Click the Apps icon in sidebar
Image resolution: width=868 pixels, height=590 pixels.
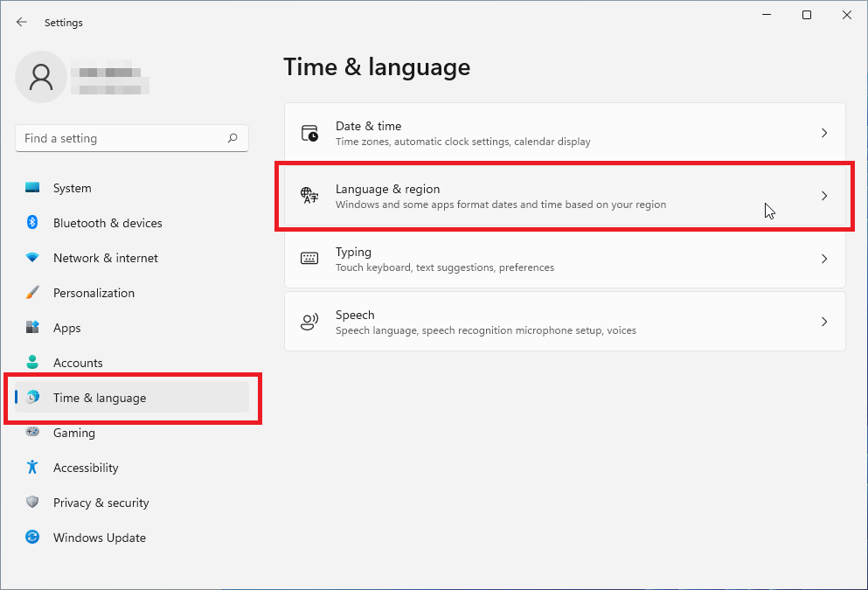point(32,327)
